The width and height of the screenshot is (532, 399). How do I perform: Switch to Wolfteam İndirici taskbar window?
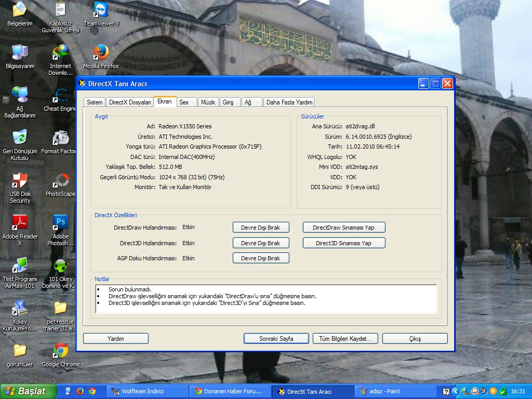149,392
